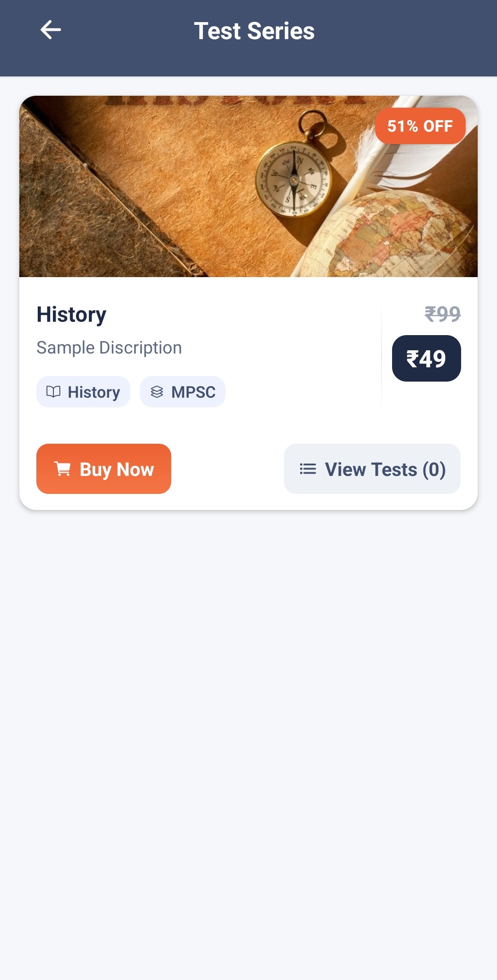Click the struck-through ₹99 original price

tap(442, 314)
